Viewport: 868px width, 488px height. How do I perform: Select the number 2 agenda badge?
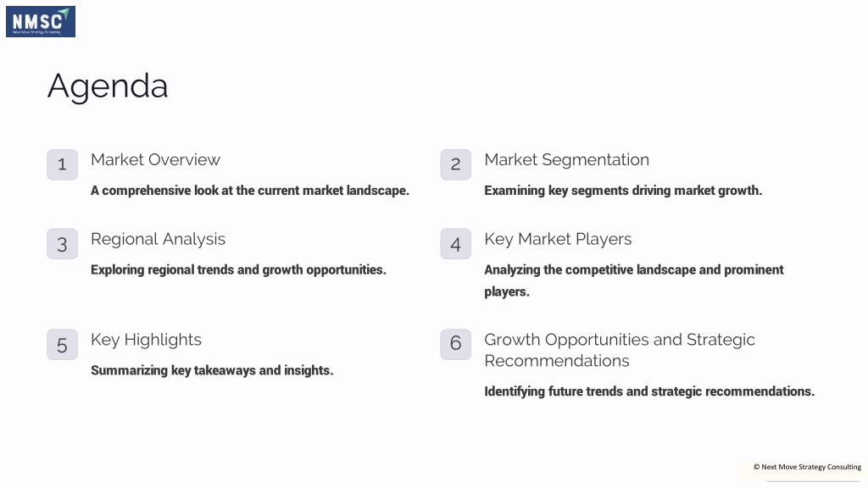pyautogui.click(x=455, y=164)
